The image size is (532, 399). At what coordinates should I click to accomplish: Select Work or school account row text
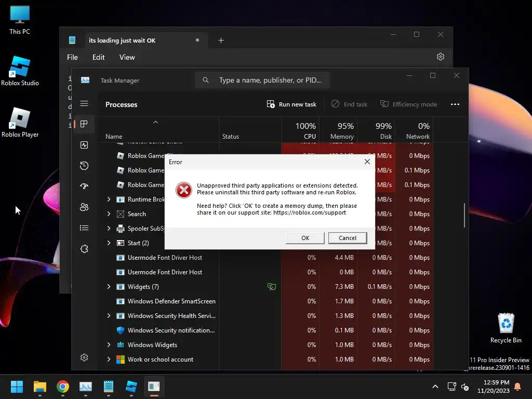click(160, 360)
